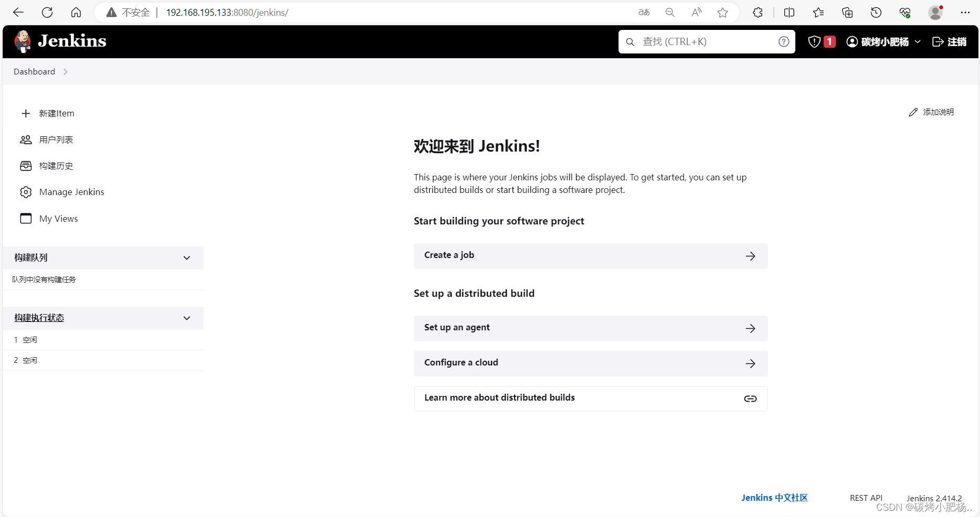980x517 pixels.
Task: Click the Jenkins 2.414.2 version button
Action: (x=934, y=498)
